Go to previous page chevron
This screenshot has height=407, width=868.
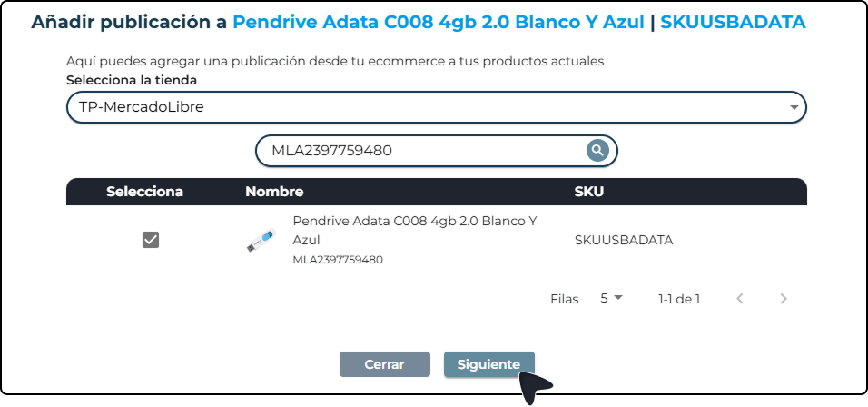tap(740, 298)
